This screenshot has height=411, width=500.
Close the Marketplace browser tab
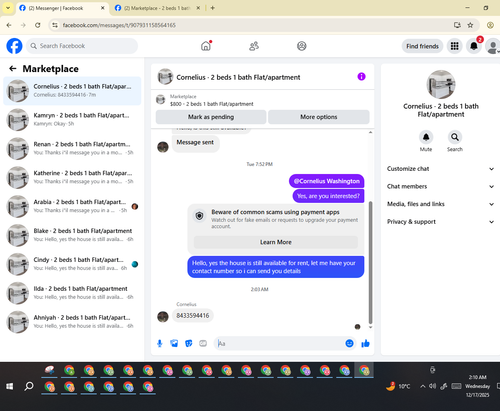tap(198, 8)
